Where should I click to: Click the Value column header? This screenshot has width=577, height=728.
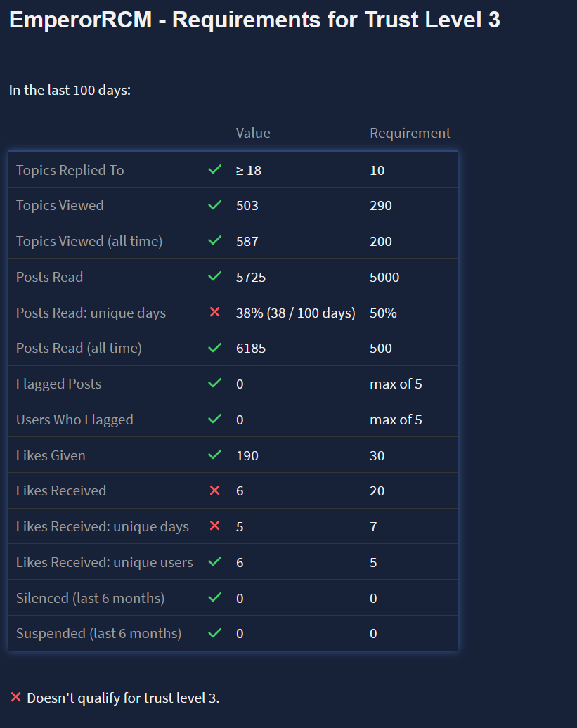point(253,133)
